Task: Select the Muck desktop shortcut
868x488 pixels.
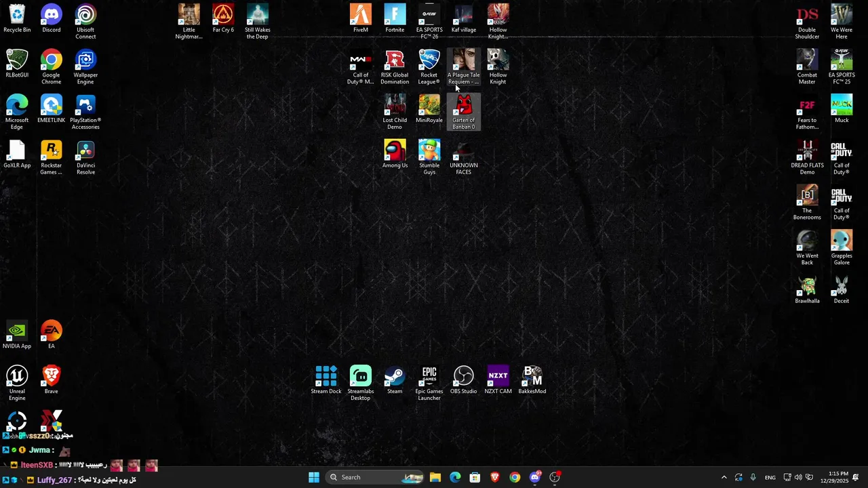Action: coord(842,109)
